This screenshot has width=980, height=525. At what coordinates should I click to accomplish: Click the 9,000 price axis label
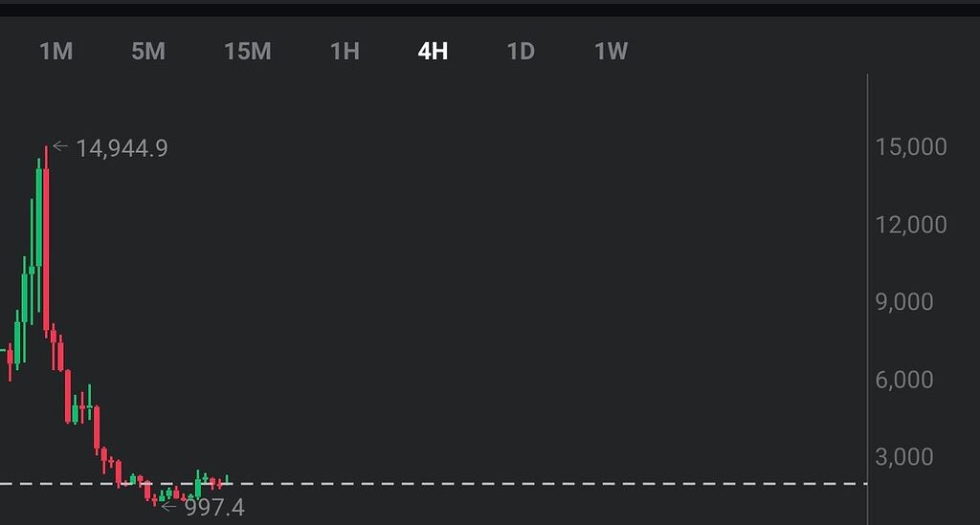point(904,302)
